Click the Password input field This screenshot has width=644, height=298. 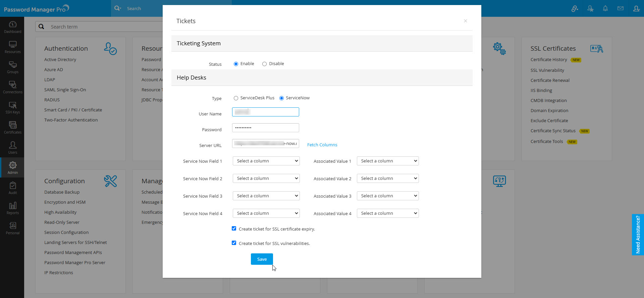pos(266,128)
